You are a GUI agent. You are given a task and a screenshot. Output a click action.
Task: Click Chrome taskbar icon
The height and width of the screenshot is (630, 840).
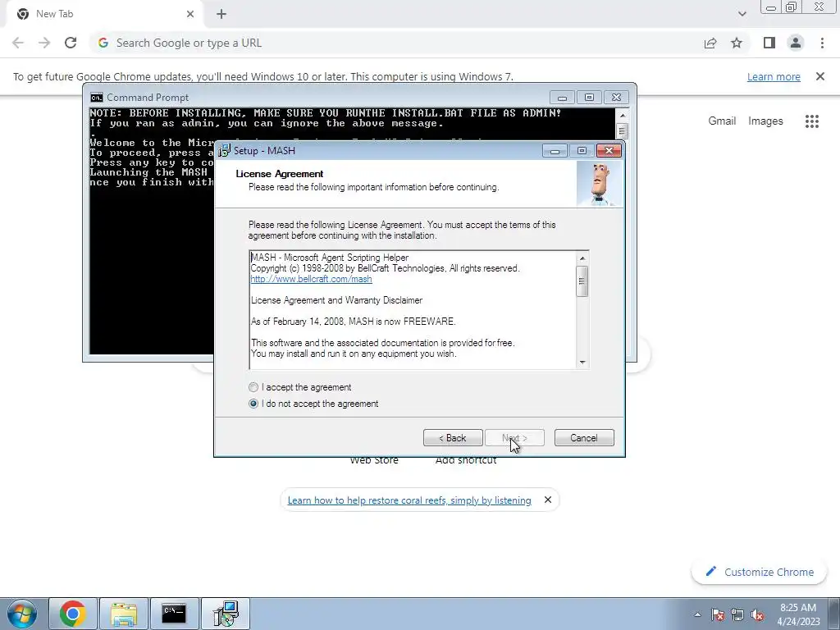(73, 614)
